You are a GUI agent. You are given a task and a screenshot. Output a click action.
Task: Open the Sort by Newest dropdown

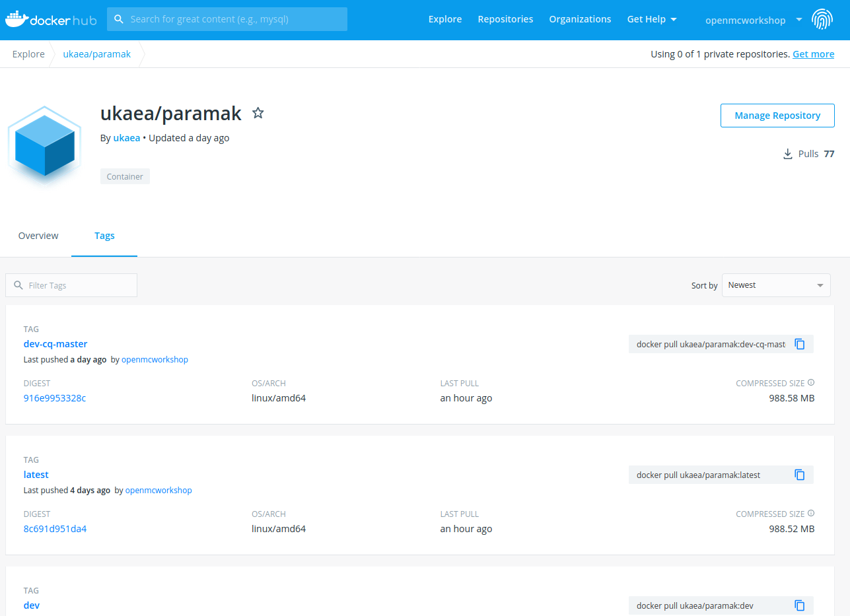click(x=776, y=285)
